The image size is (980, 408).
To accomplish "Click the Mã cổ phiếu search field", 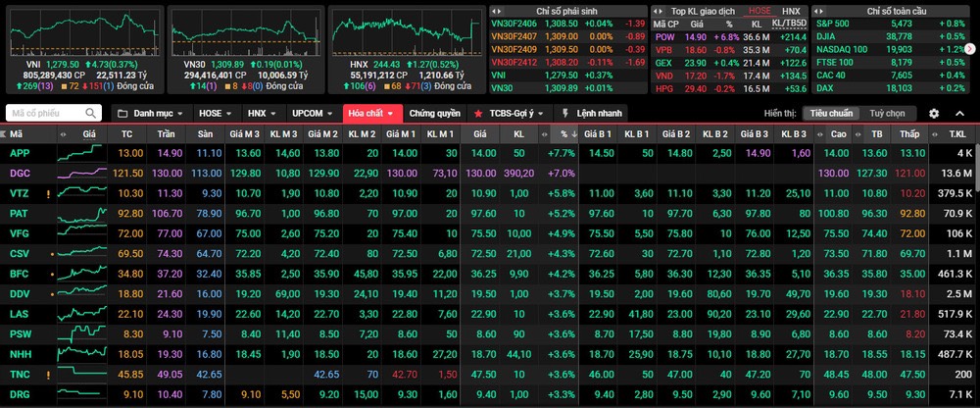I will tap(46, 114).
